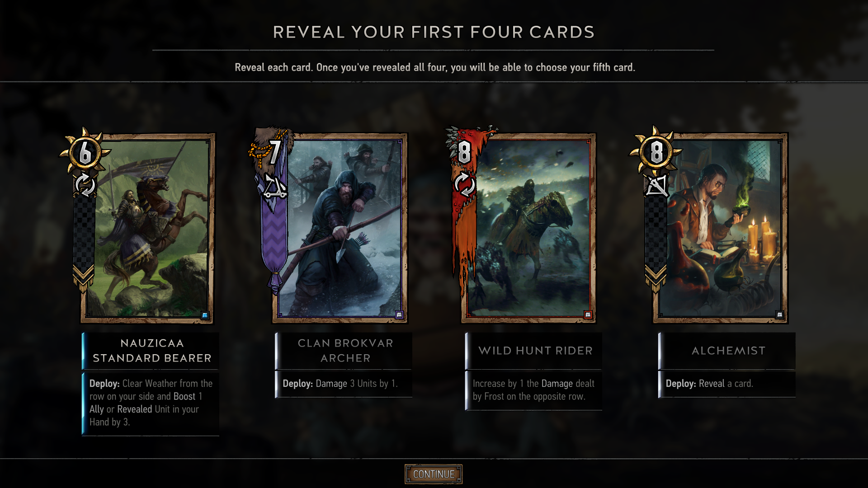Image resolution: width=868 pixels, height=488 pixels.
Task: Select the Wild Hunt Rider card art
Action: pyautogui.click(x=528, y=228)
